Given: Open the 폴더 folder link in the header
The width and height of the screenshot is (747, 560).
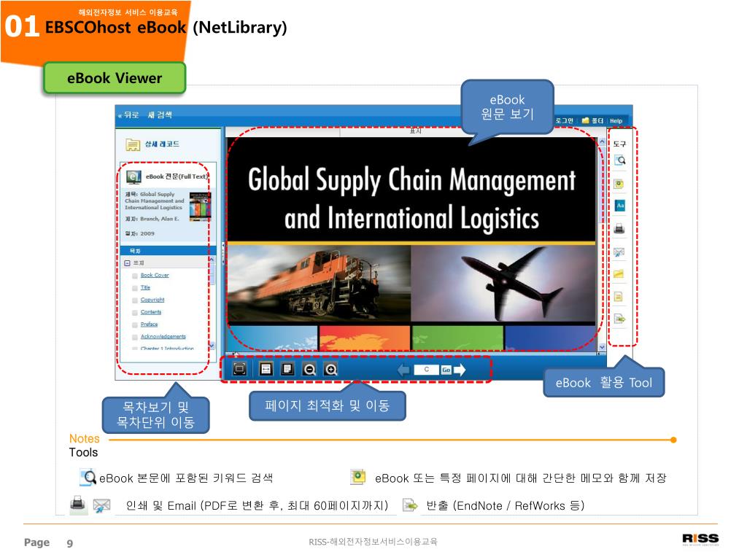Looking at the screenshot, I should 597,120.
